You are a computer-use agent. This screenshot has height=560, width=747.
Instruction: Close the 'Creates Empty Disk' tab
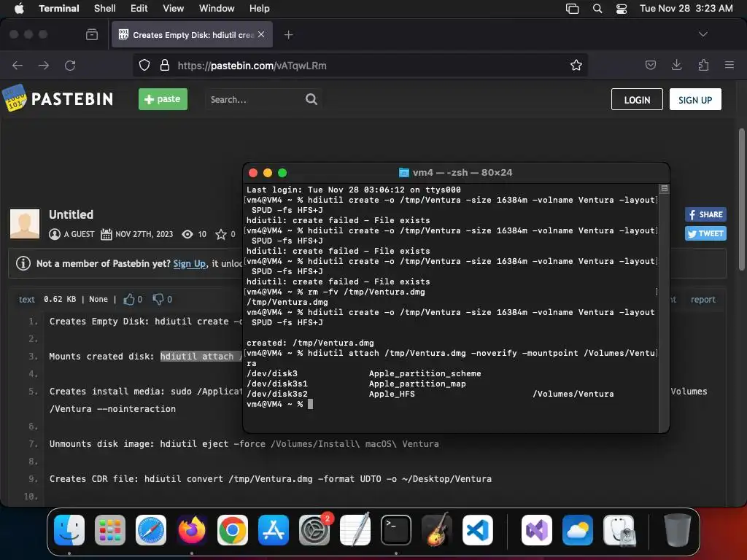coord(261,34)
